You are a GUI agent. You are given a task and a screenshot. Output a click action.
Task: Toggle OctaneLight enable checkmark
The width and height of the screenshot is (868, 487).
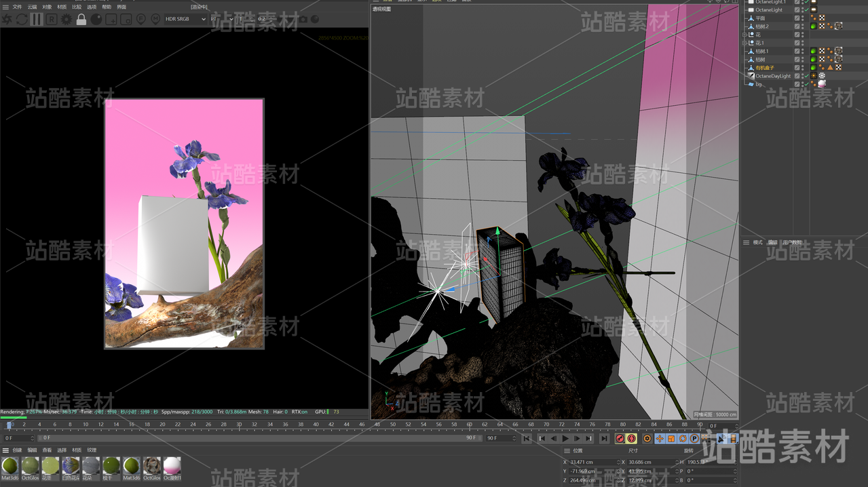click(x=806, y=10)
